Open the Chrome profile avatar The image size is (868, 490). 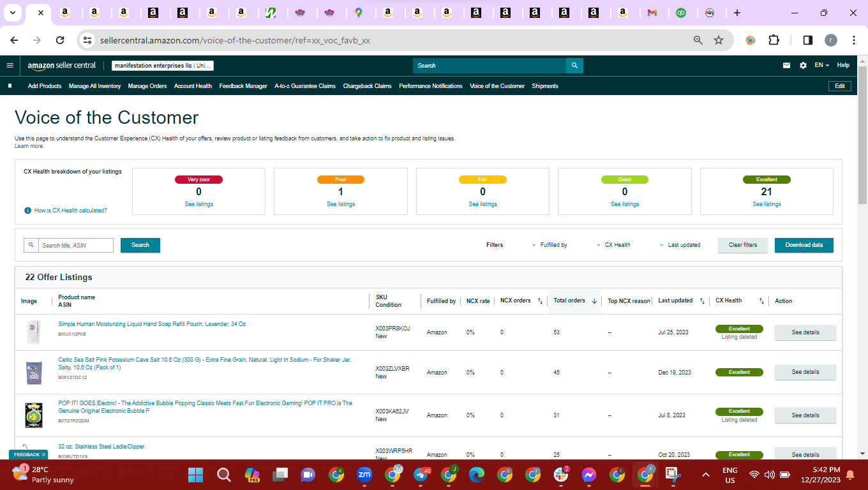pos(830,40)
